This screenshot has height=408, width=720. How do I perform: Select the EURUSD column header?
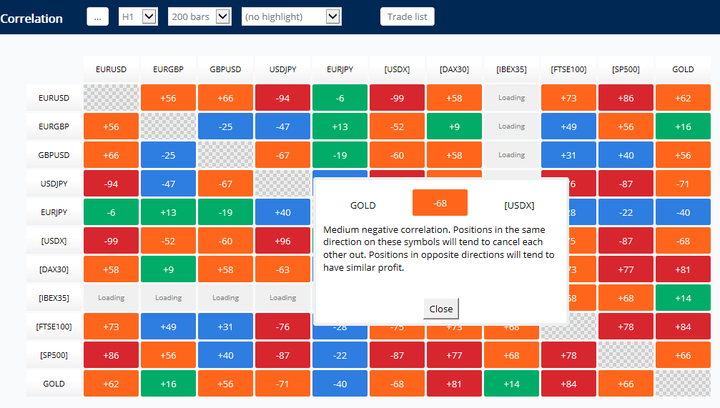(111, 70)
